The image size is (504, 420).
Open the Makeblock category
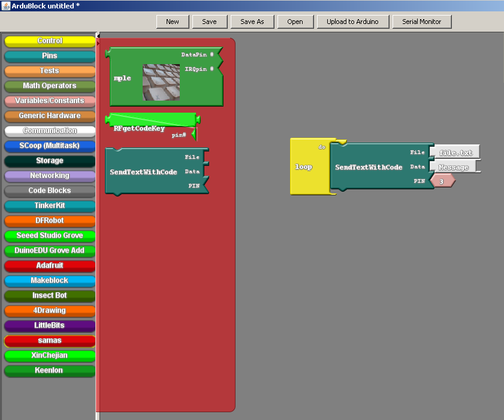(50, 281)
